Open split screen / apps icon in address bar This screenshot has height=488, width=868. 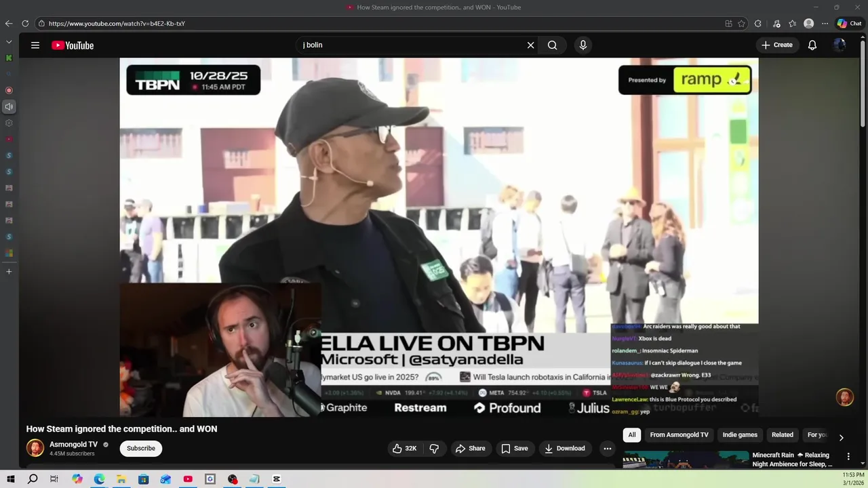coord(728,24)
